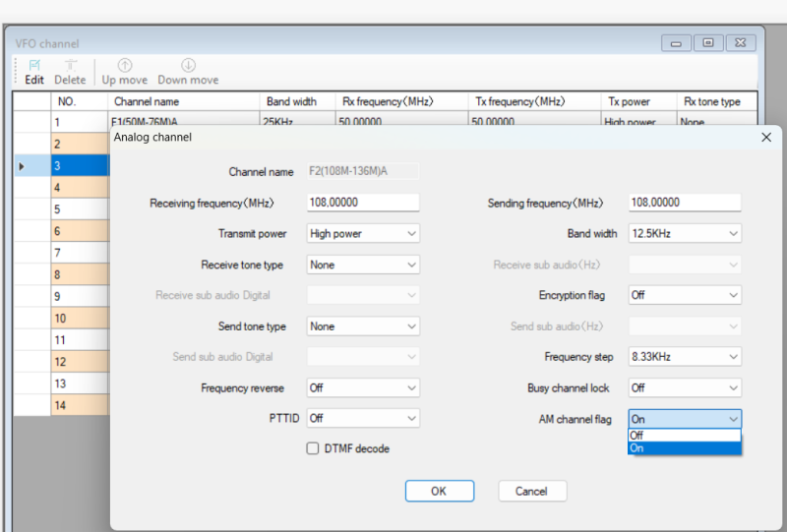The height and width of the screenshot is (532, 787).
Task: Click the Tx power column header
Action: point(638,101)
